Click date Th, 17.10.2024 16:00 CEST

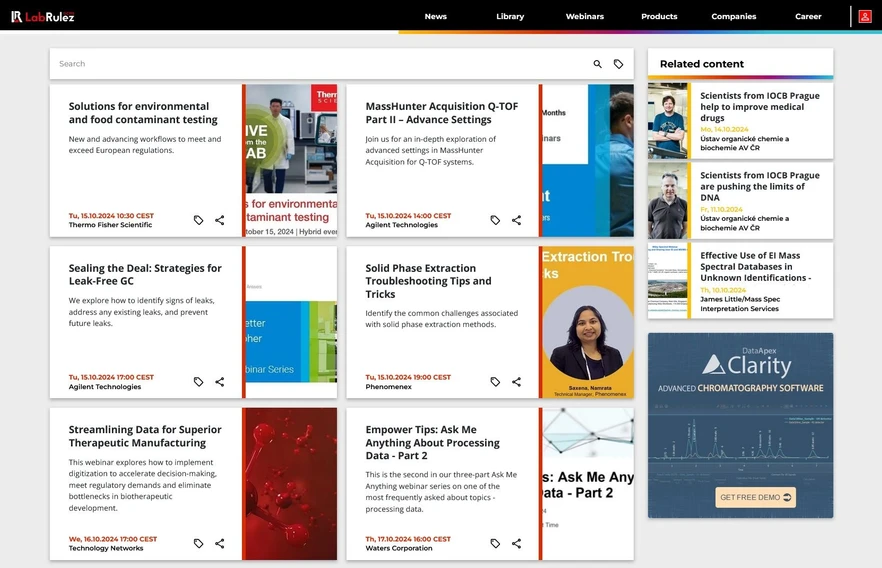tap(408, 539)
